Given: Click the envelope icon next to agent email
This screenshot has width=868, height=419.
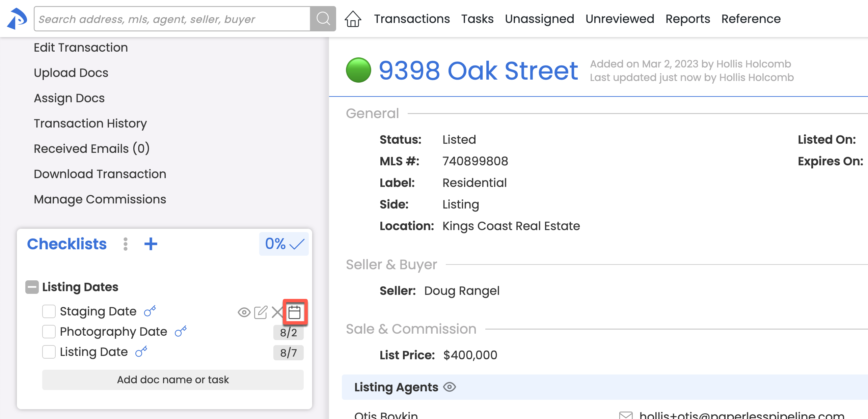Looking at the screenshot, I should coord(626,415).
